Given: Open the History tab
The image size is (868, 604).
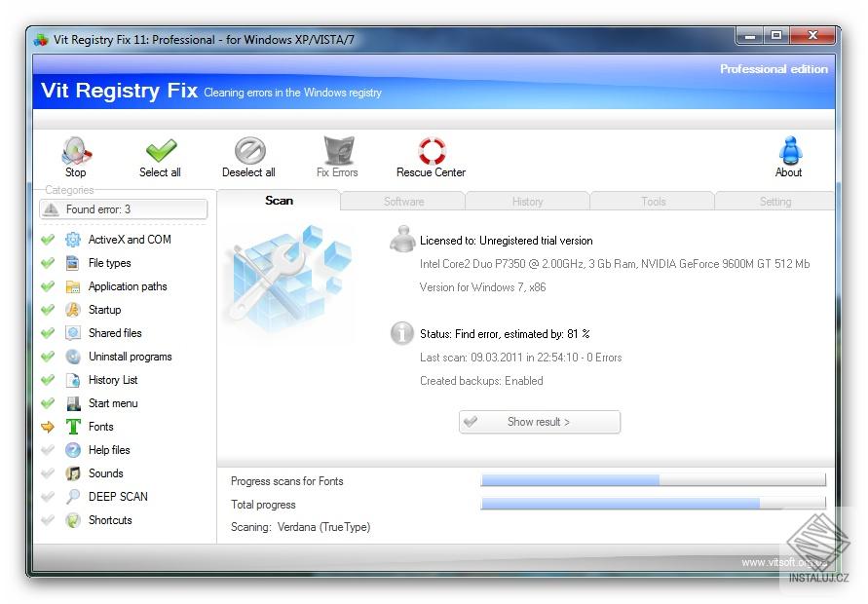Looking at the screenshot, I should [528, 202].
